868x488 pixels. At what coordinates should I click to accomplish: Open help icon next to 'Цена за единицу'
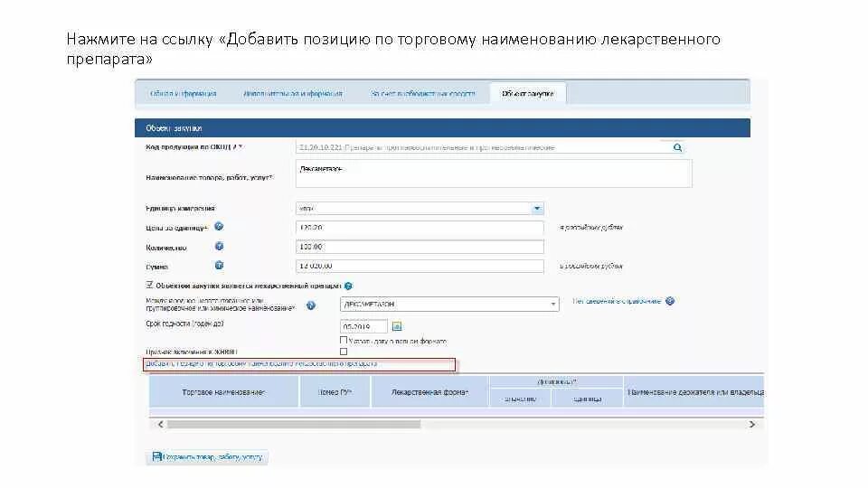[219, 226]
